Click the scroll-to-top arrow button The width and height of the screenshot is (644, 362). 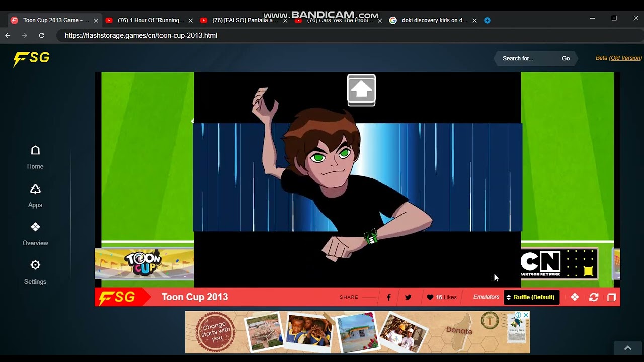coord(627,348)
